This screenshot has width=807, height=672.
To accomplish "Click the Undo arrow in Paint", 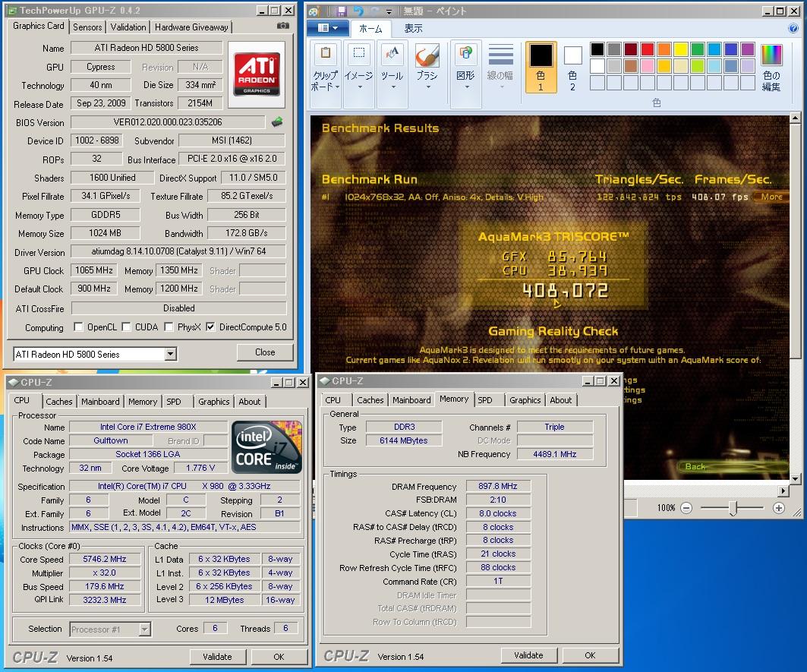I will coord(359,11).
